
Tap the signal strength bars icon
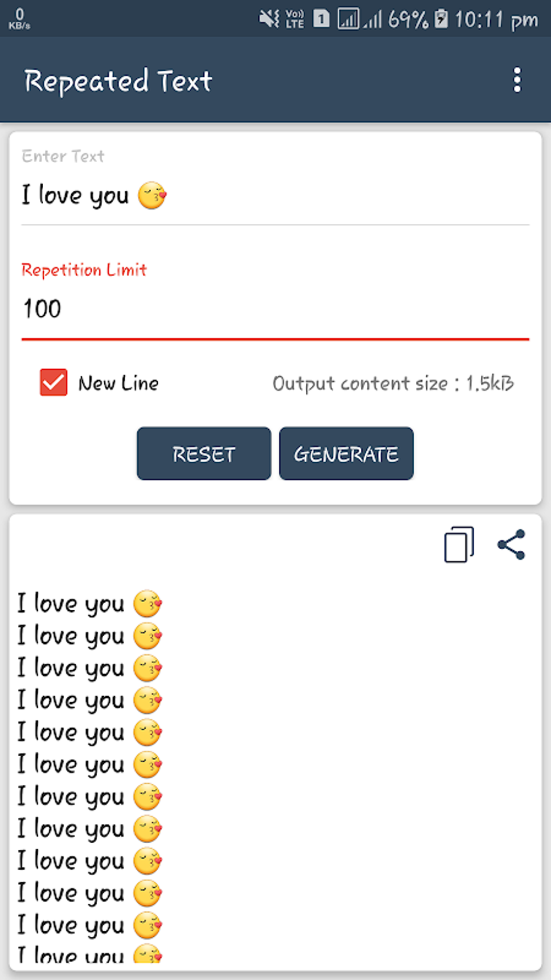click(373, 21)
